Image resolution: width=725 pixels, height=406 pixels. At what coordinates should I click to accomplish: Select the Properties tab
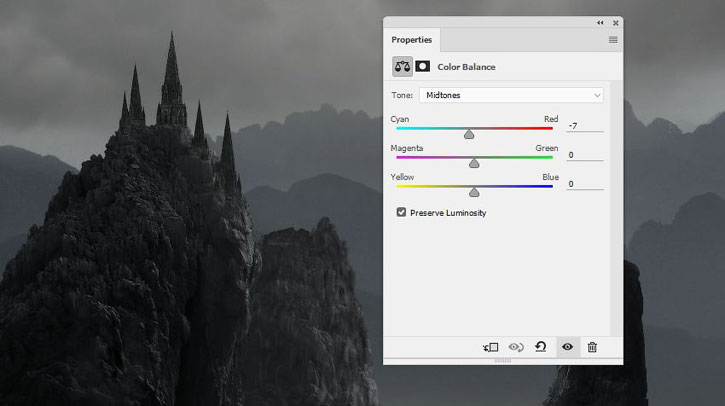click(x=412, y=40)
